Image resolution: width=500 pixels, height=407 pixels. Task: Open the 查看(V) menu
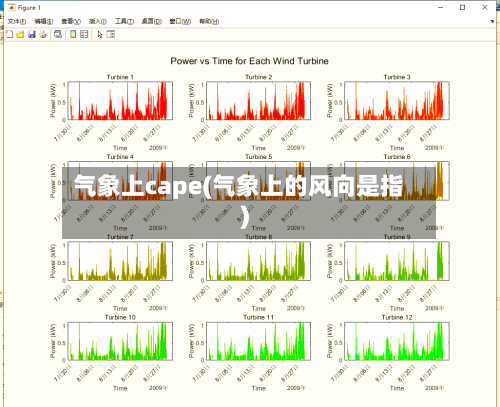pos(71,21)
